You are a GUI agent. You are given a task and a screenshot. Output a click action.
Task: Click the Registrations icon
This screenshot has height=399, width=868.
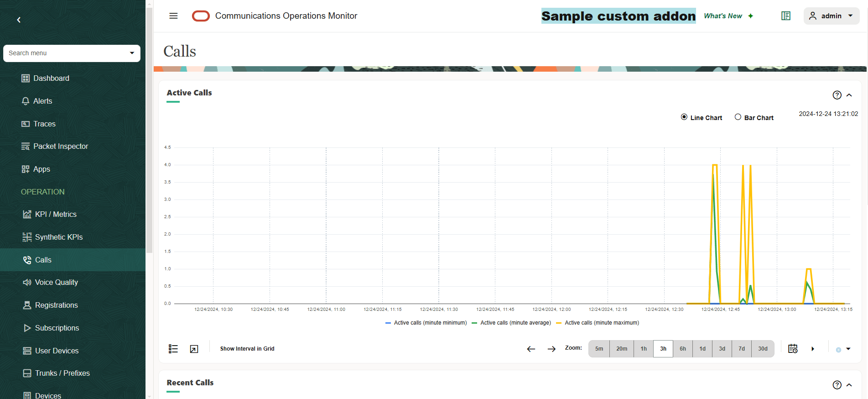coord(27,305)
